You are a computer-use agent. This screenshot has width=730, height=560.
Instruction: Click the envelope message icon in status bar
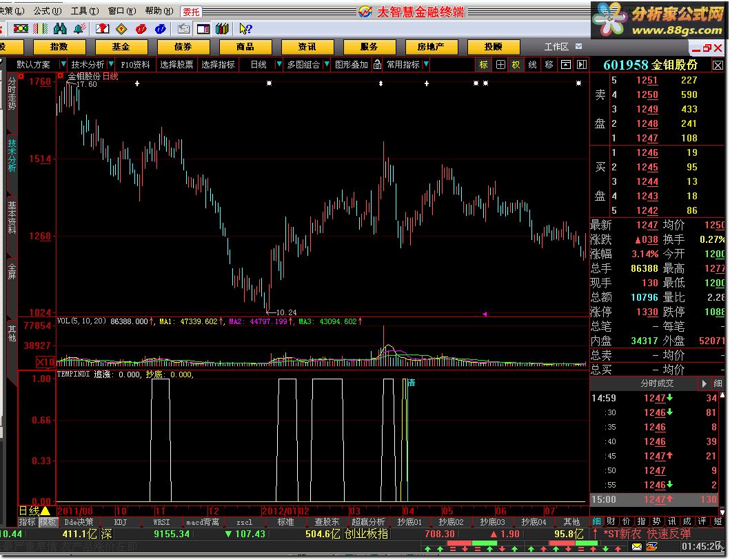[x=637, y=546]
